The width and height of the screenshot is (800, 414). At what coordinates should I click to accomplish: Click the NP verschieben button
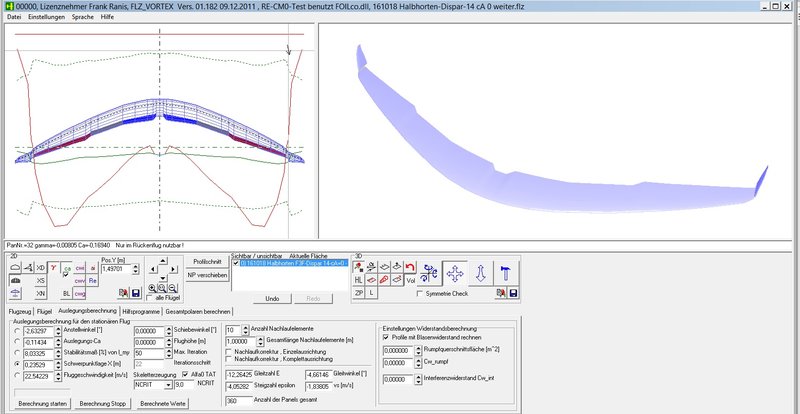click(x=206, y=275)
